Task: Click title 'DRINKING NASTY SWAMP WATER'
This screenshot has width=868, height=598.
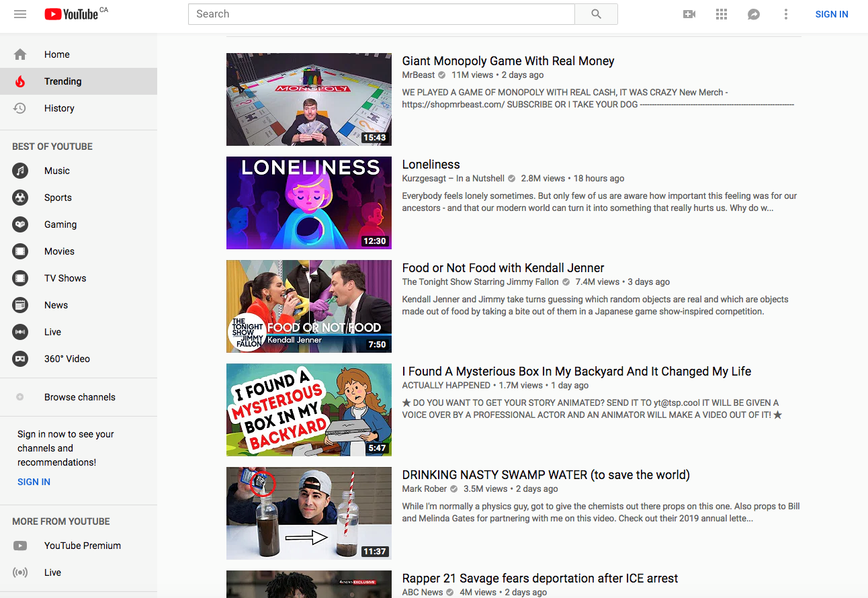Action: click(546, 475)
